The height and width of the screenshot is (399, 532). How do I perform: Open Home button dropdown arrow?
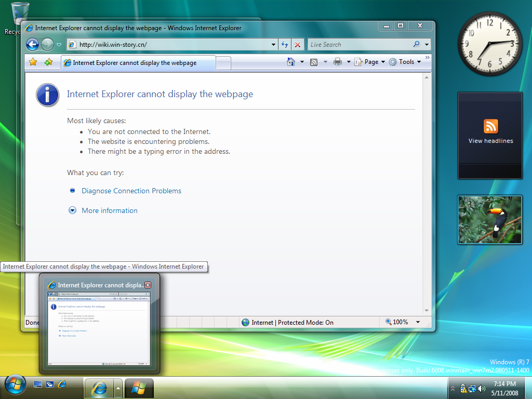302,62
